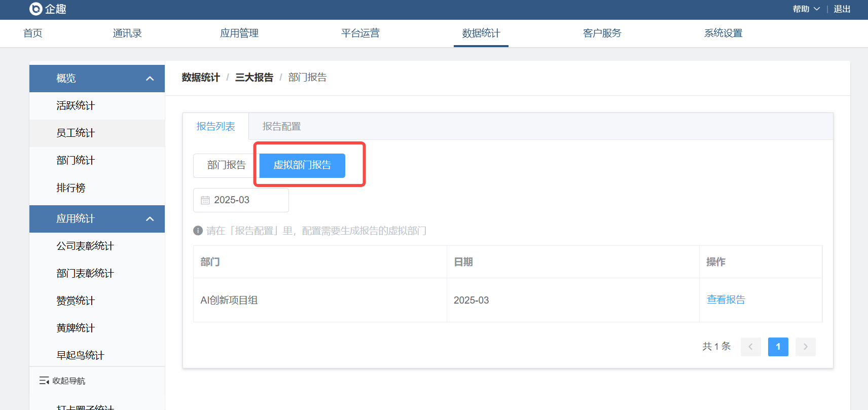Select the 部门报告 toggle button
868x410 pixels.
(x=226, y=165)
